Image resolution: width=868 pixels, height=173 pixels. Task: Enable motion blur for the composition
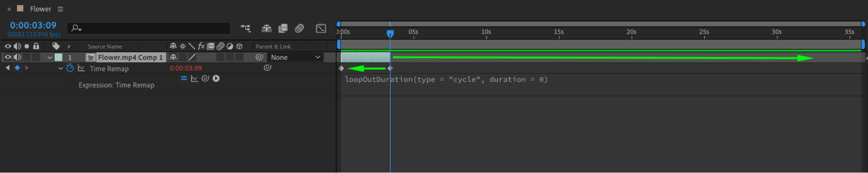299,28
